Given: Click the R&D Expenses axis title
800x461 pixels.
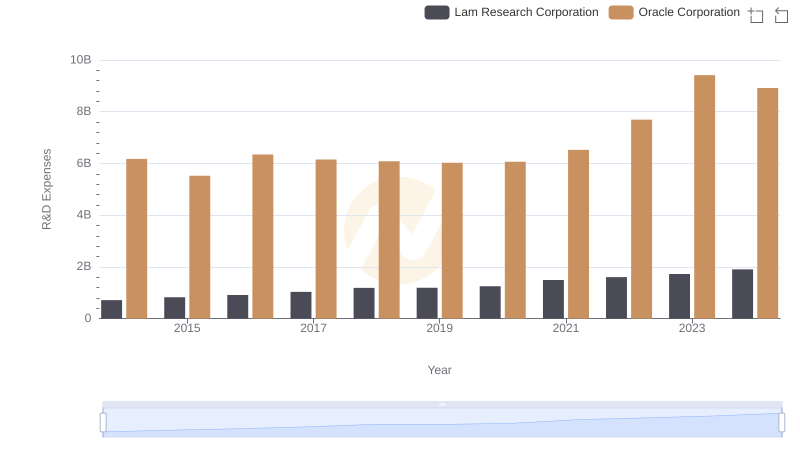Looking at the screenshot, I should click(x=46, y=189).
